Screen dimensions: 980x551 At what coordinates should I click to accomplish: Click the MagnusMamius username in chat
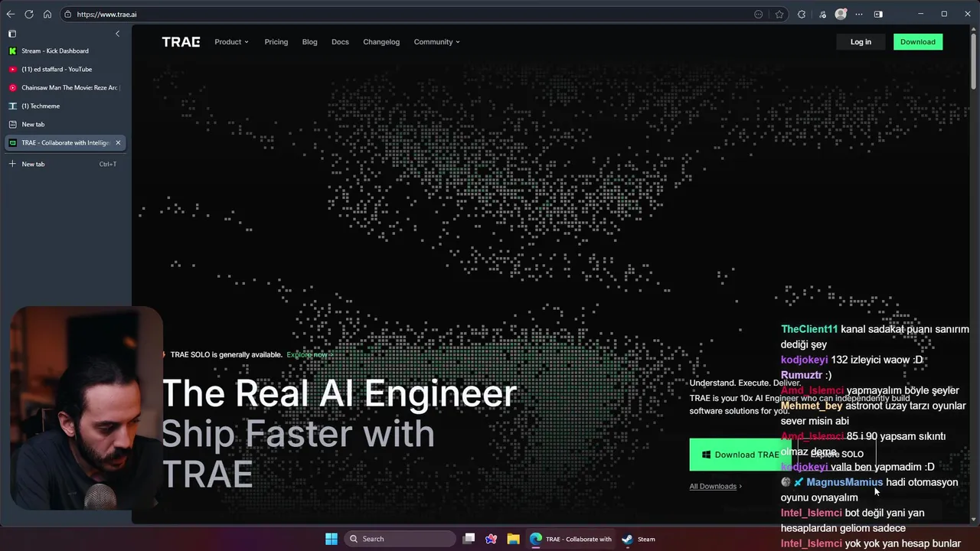(x=844, y=482)
